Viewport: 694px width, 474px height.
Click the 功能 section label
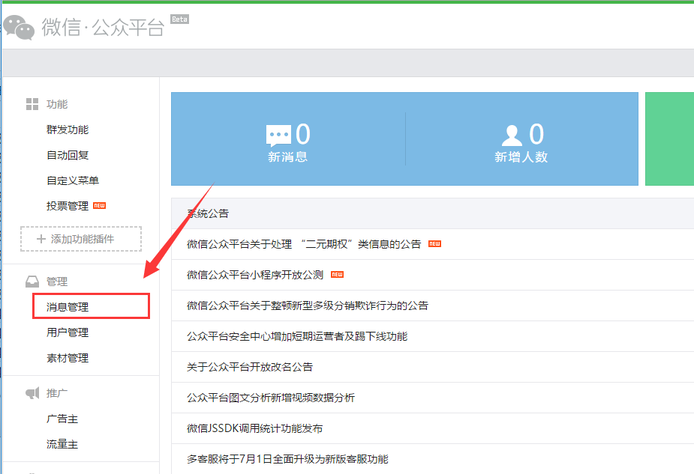click(57, 104)
